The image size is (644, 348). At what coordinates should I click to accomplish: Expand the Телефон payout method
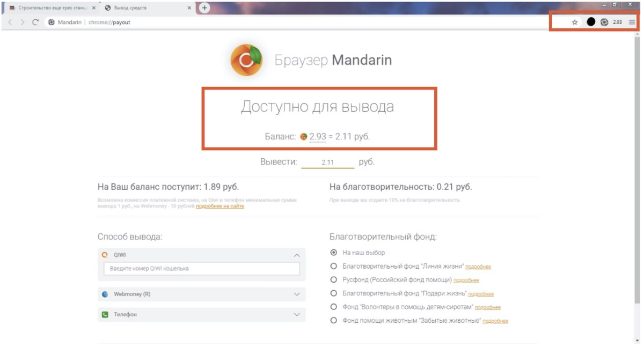pyautogui.click(x=297, y=315)
